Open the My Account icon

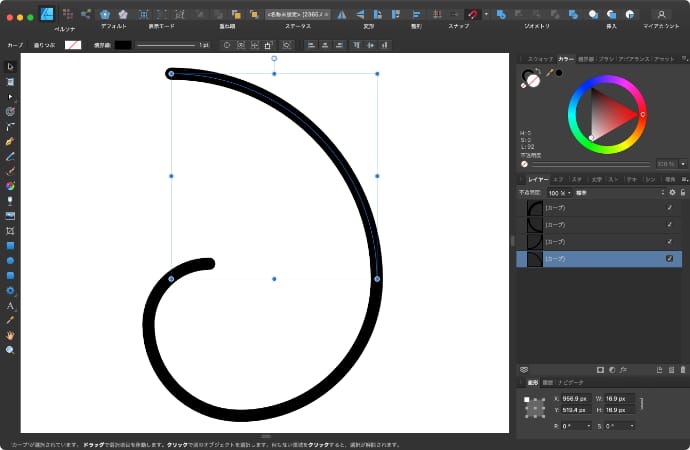click(x=660, y=14)
